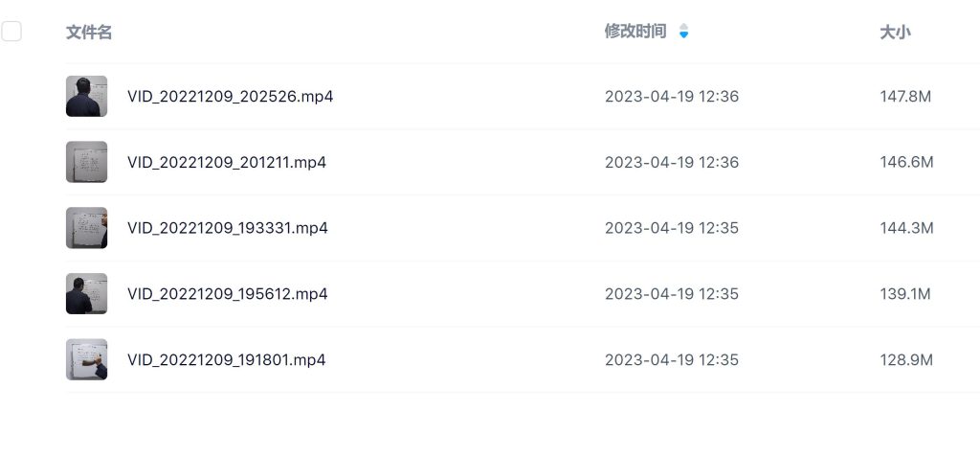Click the file name VID_20221209_201211.mp4
The height and width of the screenshot is (457, 980).
[227, 163]
